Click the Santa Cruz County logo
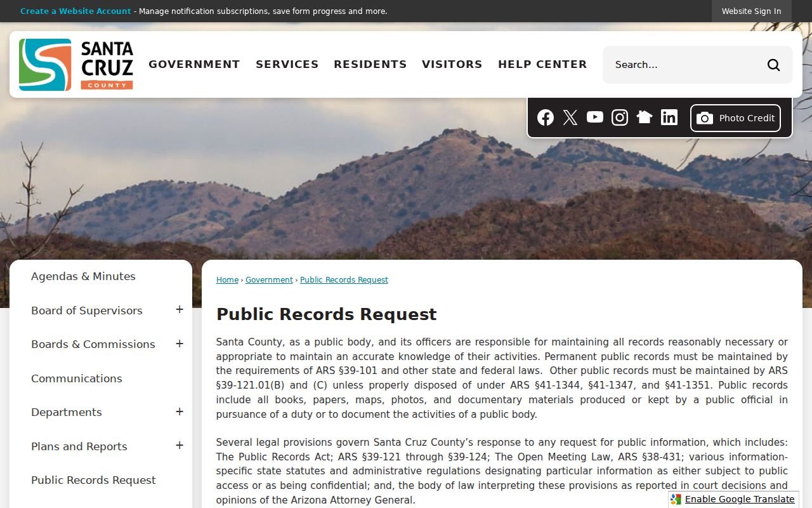 [76, 65]
